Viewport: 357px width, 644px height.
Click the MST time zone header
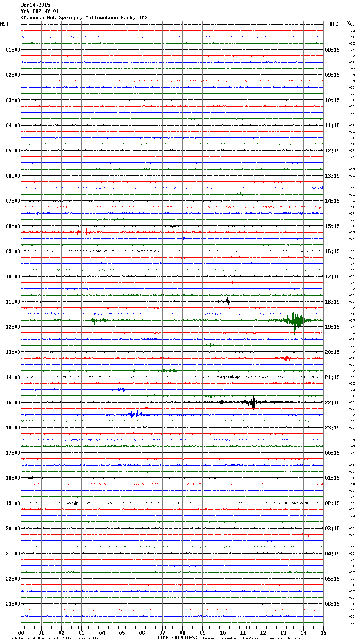[x=4, y=24]
